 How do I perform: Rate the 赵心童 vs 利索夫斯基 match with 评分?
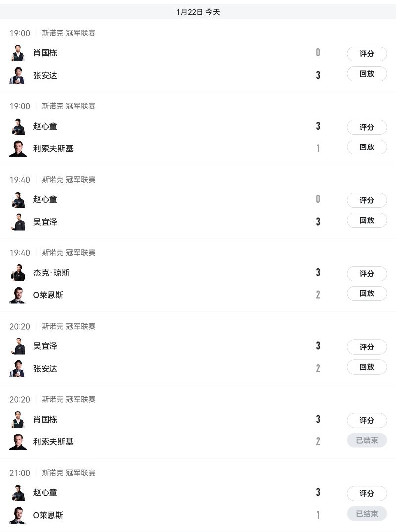tap(367, 127)
